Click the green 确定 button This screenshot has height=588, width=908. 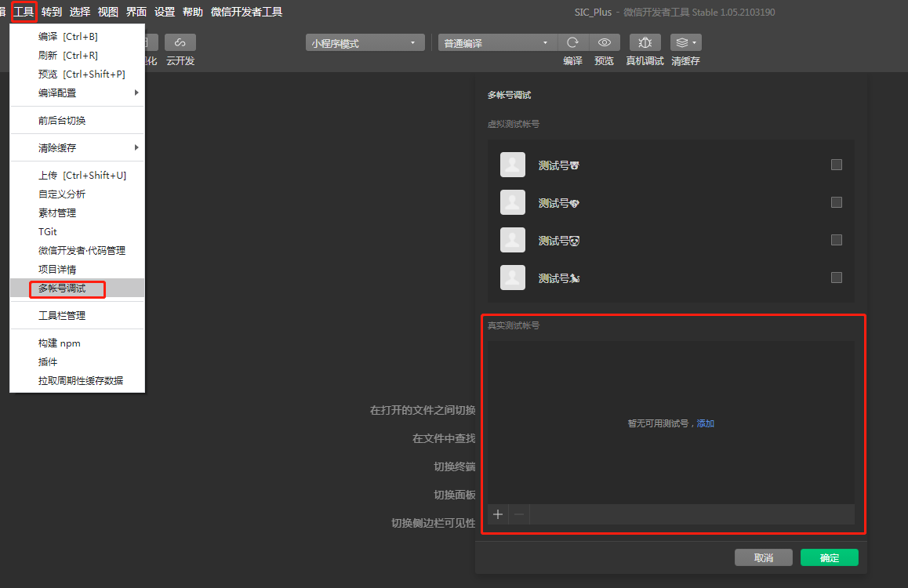coord(830,557)
